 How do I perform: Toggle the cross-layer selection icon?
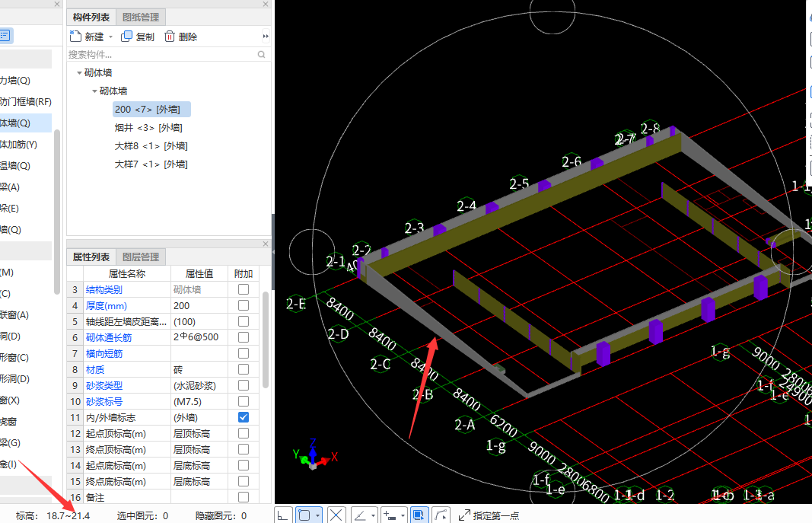pos(419,515)
